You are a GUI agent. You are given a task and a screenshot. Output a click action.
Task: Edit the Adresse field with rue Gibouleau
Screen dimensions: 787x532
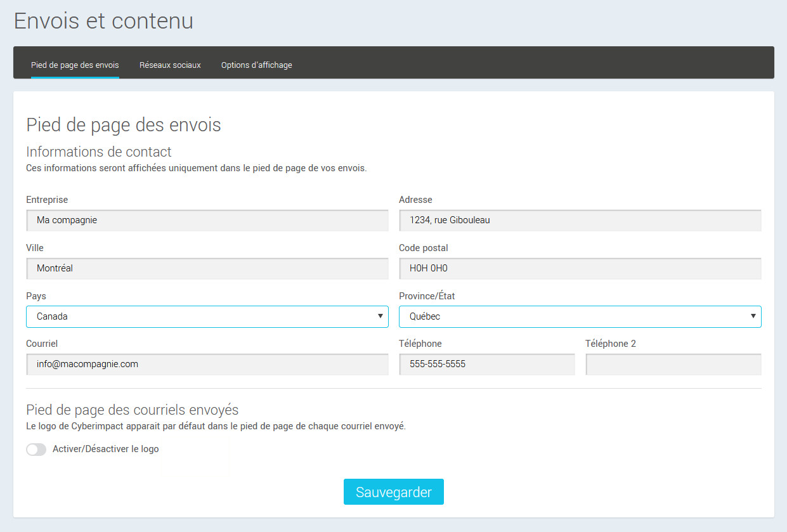580,220
